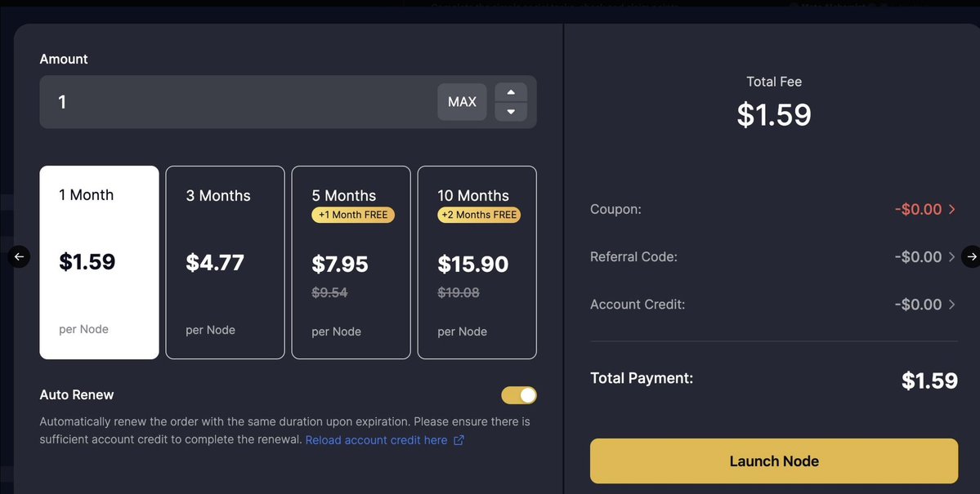Click the Coupon -$0.00 discount value
The height and width of the screenshot is (494, 980).
918,209
